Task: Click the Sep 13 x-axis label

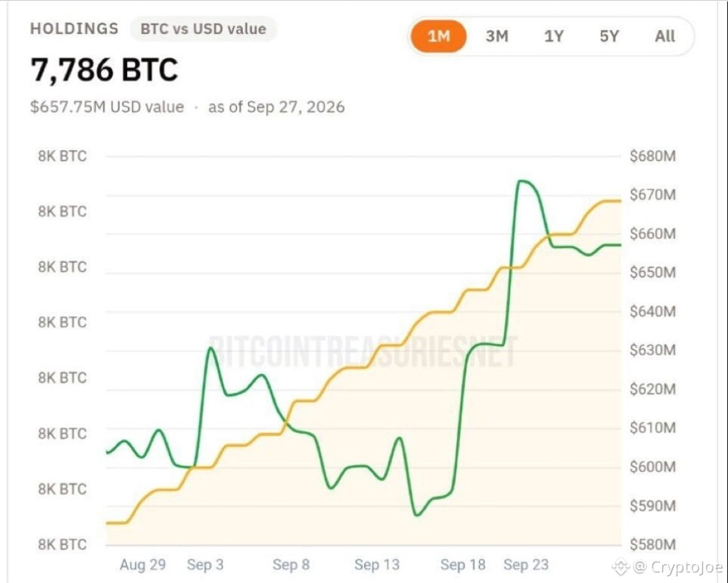Action: click(376, 565)
